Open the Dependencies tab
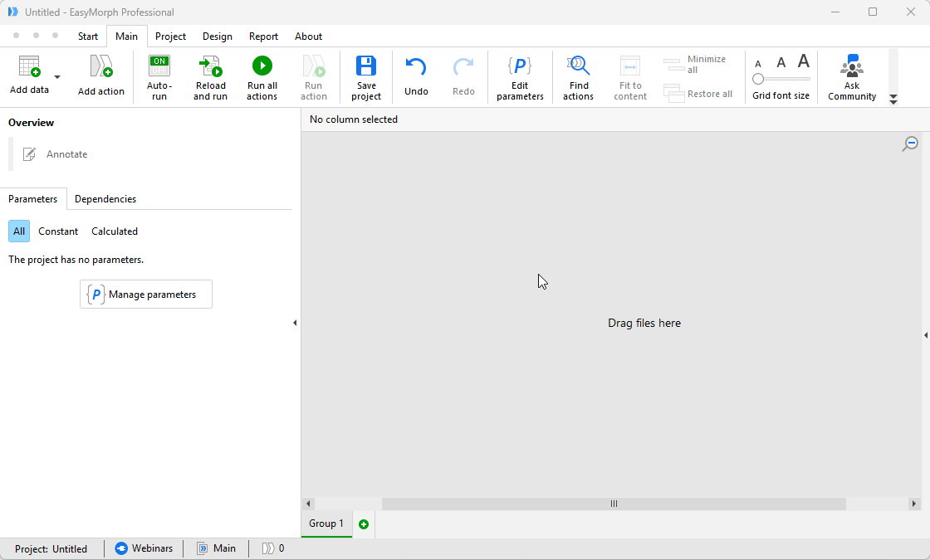Viewport: 930px width, 560px height. [x=105, y=199]
